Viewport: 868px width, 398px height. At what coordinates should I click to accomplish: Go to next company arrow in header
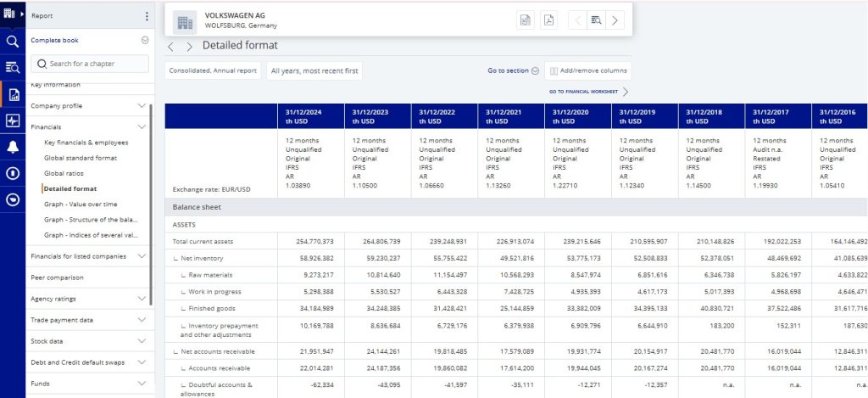615,20
